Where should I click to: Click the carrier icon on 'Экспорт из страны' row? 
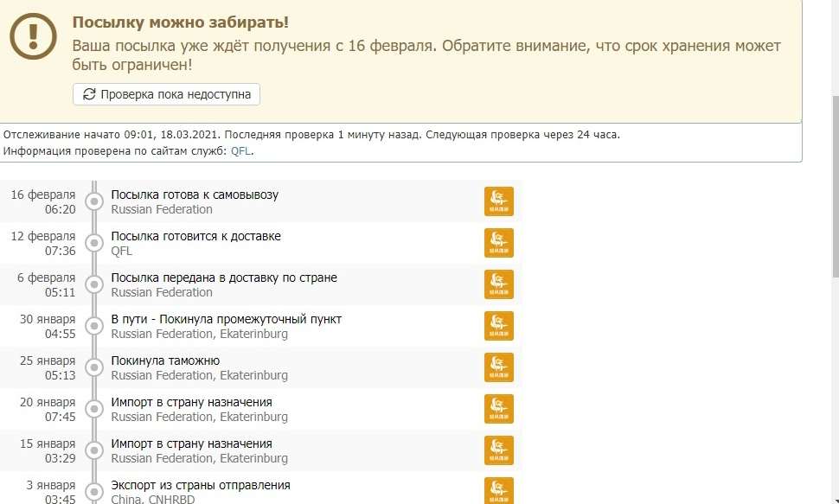point(499,489)
